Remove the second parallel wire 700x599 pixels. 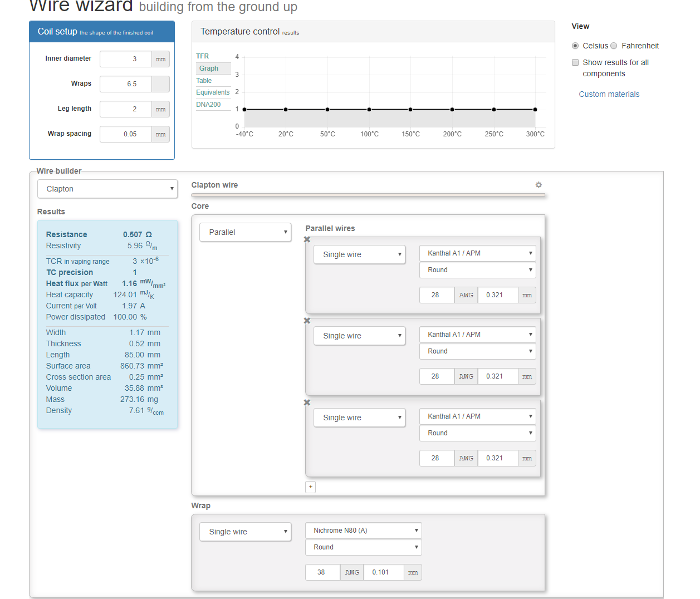pos(307,321)
